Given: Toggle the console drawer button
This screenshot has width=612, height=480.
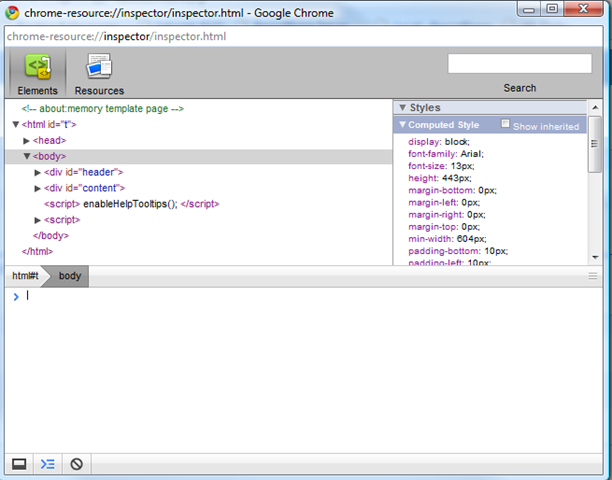Looking at the screenshot, I should tap(48, 464).
